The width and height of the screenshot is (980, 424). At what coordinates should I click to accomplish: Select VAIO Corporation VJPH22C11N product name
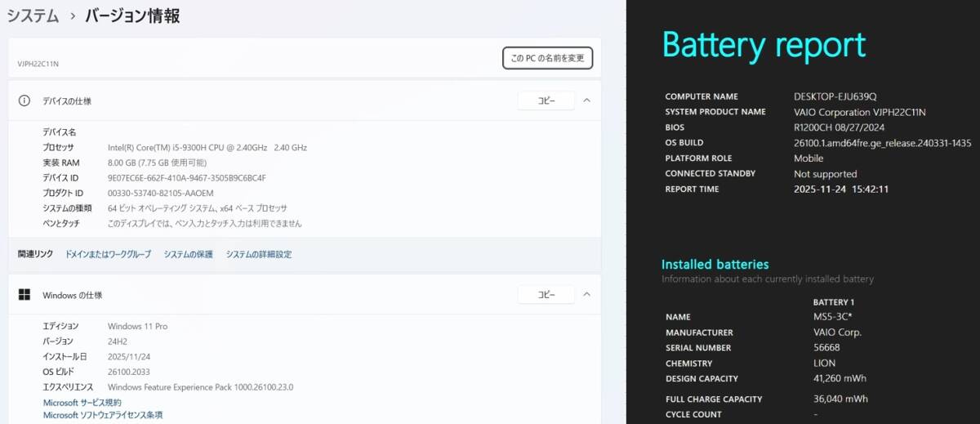coord(860,112)
